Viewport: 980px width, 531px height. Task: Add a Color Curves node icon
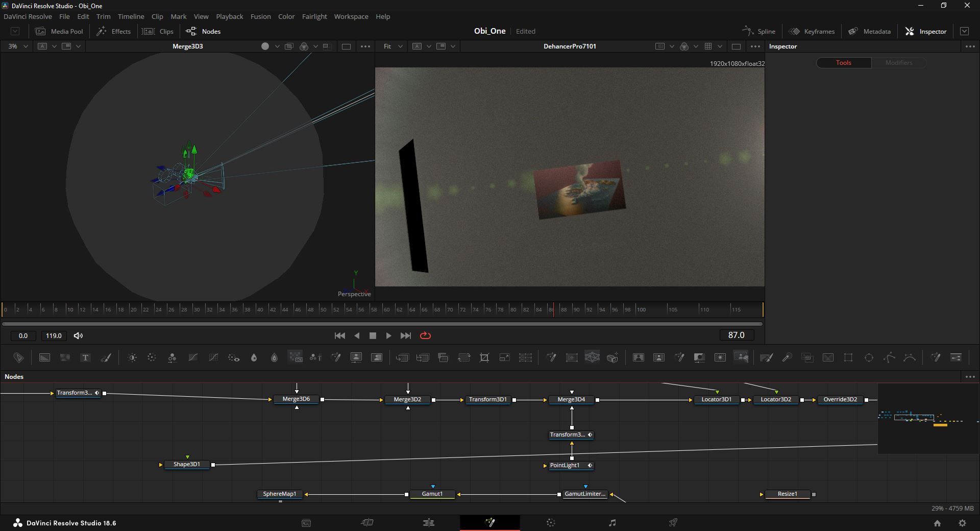(x=193, y=358)
